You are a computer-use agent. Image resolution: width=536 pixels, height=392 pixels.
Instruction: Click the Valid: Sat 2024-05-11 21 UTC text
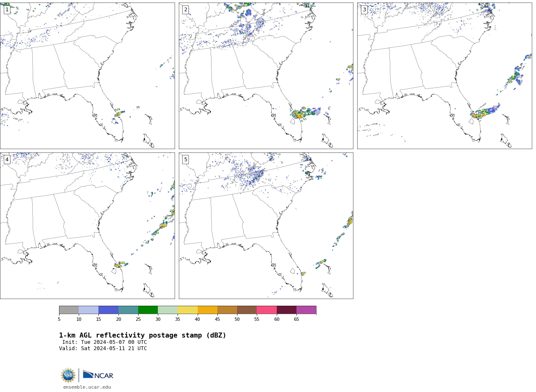(103, 348)
